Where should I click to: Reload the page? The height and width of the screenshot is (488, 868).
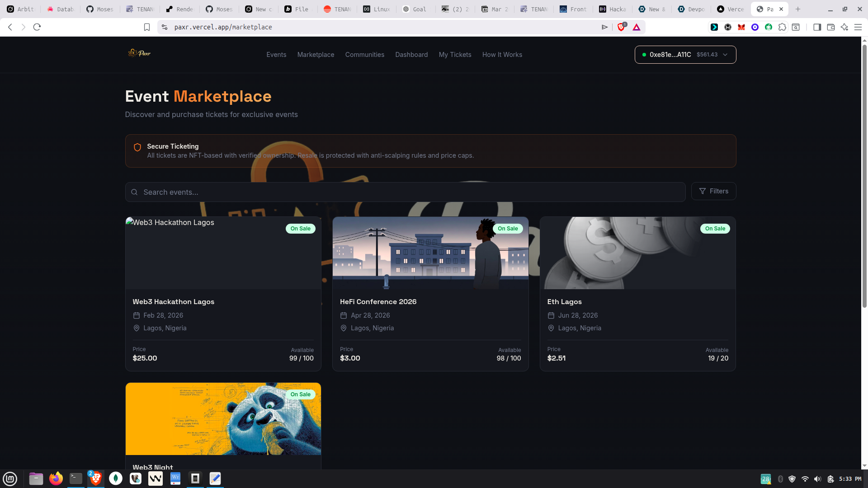(37, 27)
